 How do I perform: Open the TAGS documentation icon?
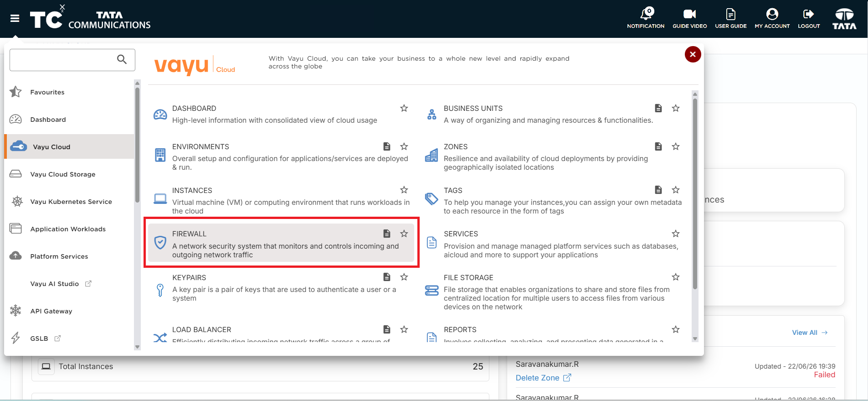tap(658, 190)
